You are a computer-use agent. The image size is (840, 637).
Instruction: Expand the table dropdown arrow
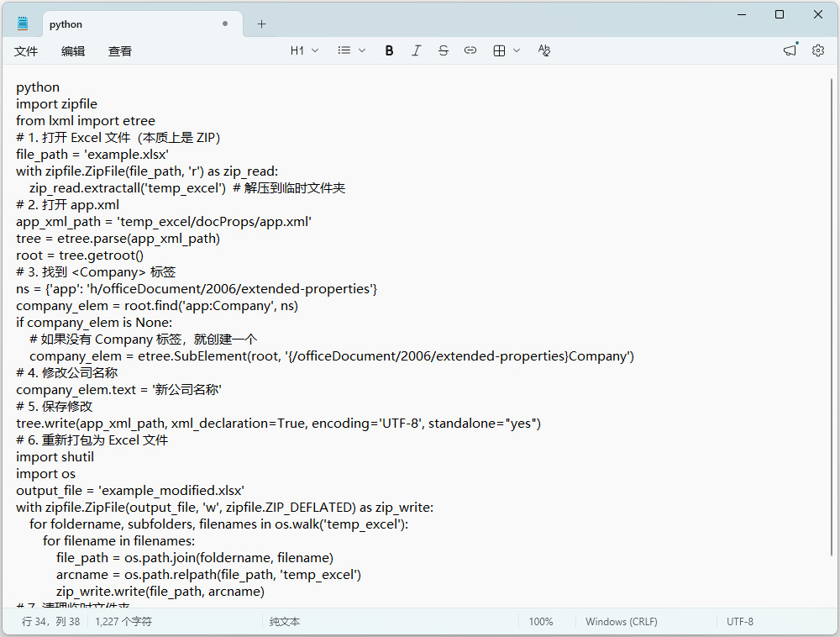(x=517, y=50)
